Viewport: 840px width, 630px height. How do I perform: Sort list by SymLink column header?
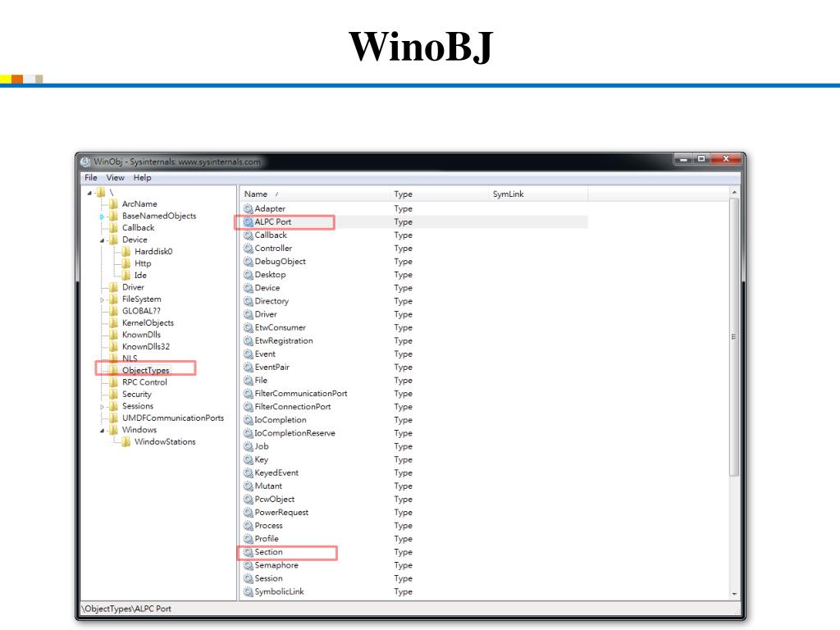pos(538,194)
